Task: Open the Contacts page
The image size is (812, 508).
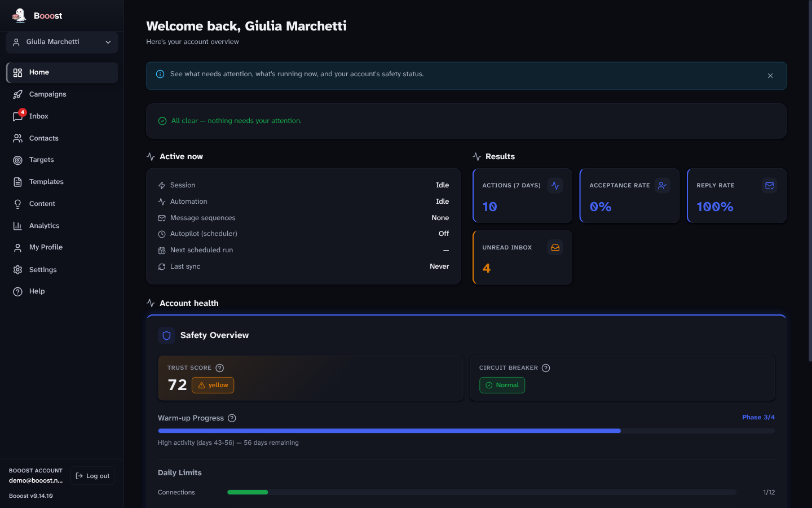Action: coord(62,138)
